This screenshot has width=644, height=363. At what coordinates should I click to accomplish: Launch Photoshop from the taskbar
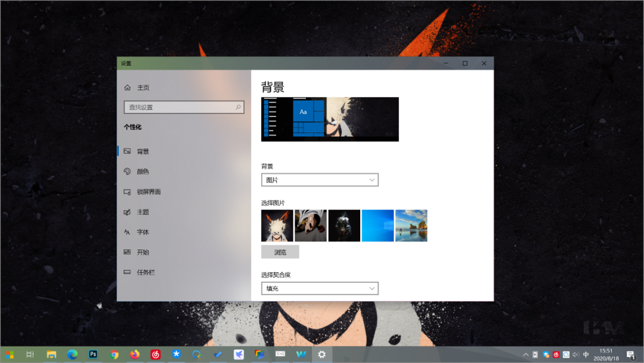coord(93,354)
